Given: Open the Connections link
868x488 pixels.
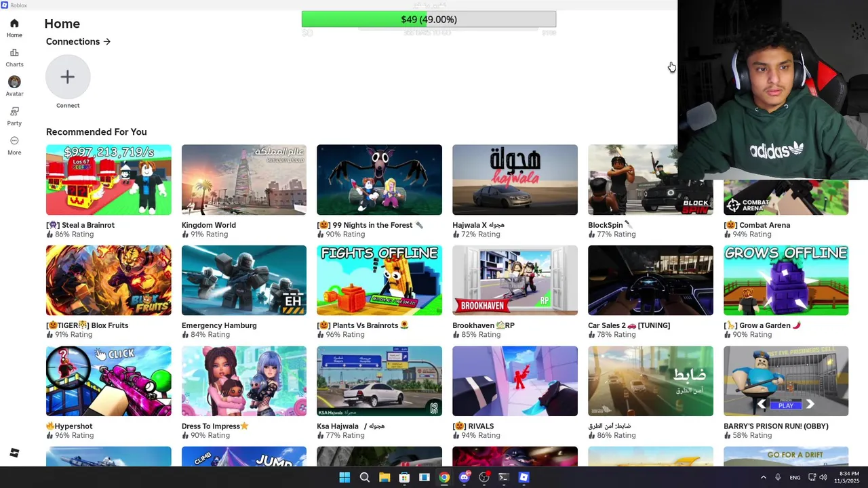Looking at the screenshot, I should (x=78, y=41).
